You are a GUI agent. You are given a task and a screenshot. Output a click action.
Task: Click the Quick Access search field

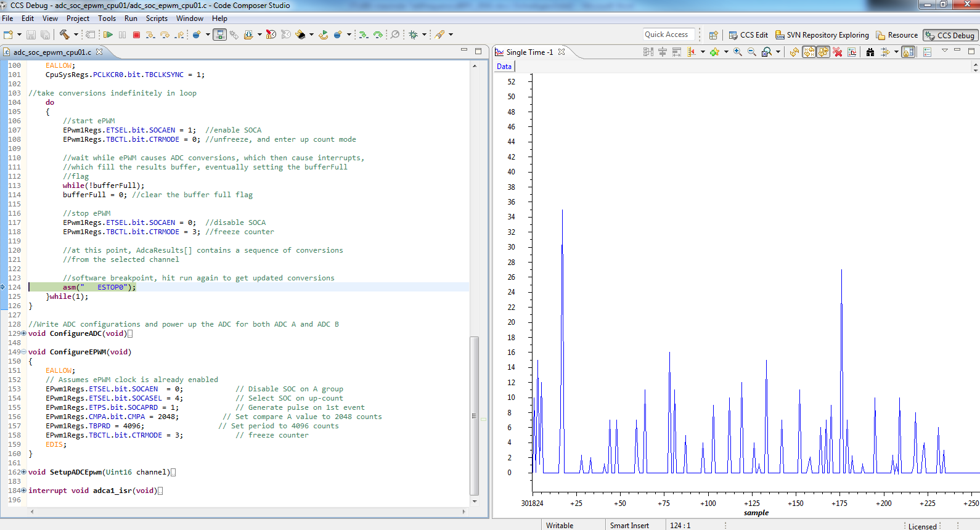click(668, 35)
